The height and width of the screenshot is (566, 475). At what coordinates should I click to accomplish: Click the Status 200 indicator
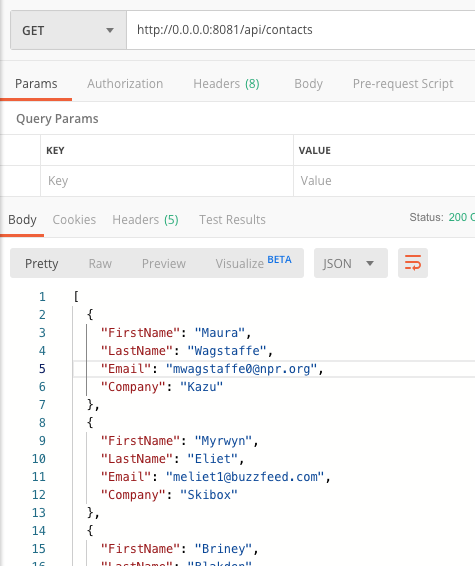442,217
